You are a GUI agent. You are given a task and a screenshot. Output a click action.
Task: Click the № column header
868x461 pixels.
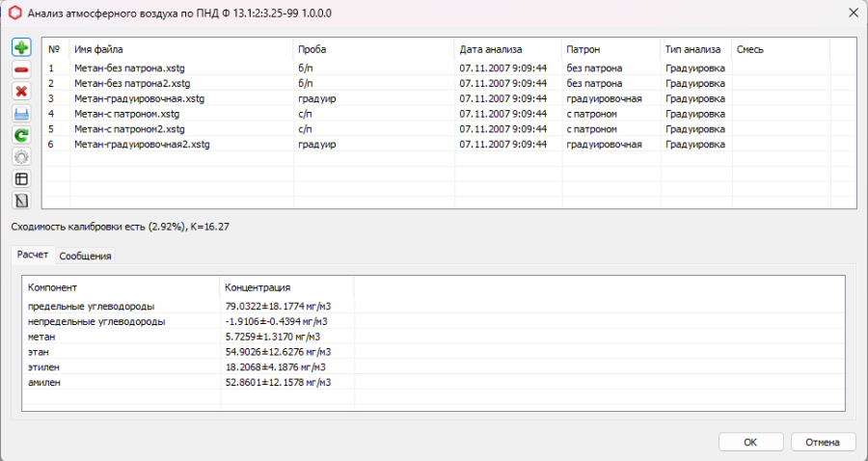(x=56, y=49)
